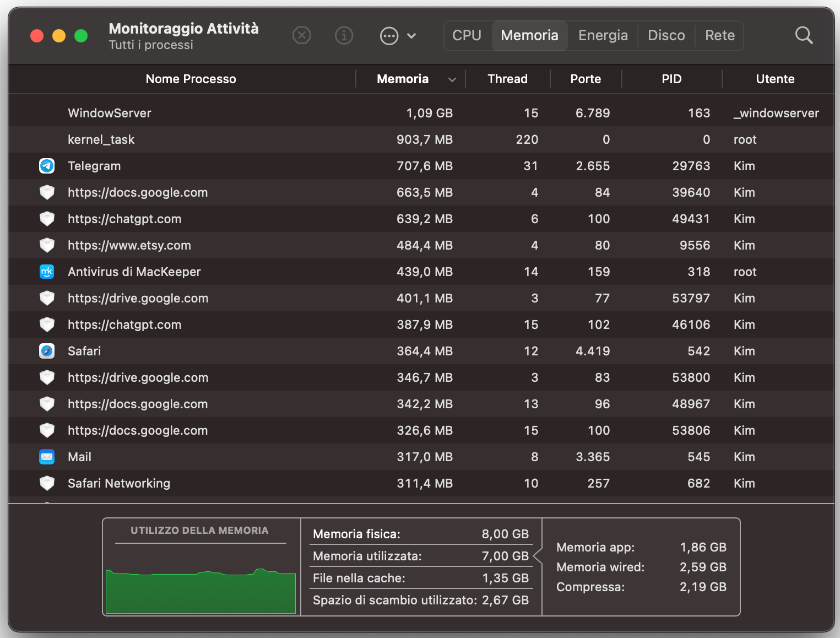Open process info via the info icon
The image size is (840, 638).
(344, 35)
